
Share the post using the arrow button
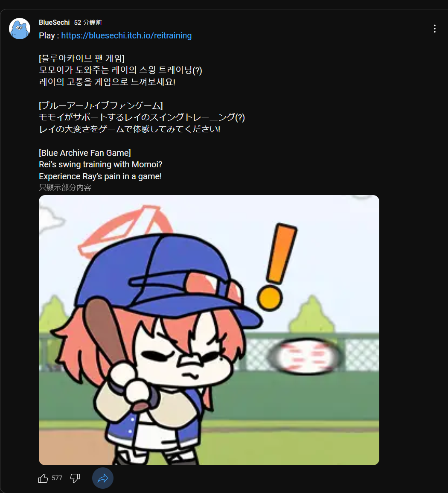click(103, 478)
